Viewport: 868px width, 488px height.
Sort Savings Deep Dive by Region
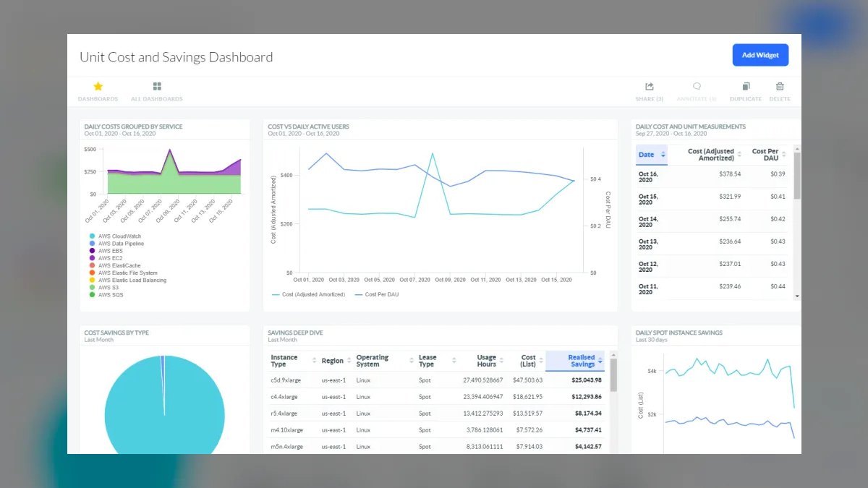coord(349,361)
